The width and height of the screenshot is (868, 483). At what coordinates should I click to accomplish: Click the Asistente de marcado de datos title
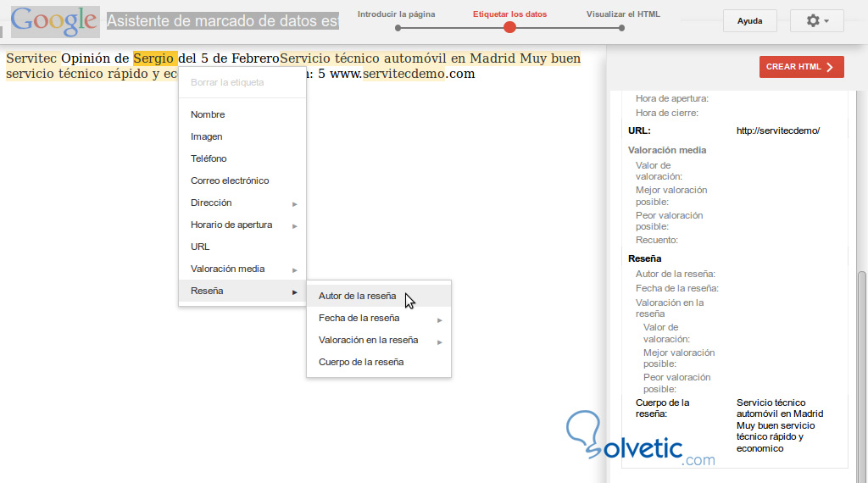point(223,21)
